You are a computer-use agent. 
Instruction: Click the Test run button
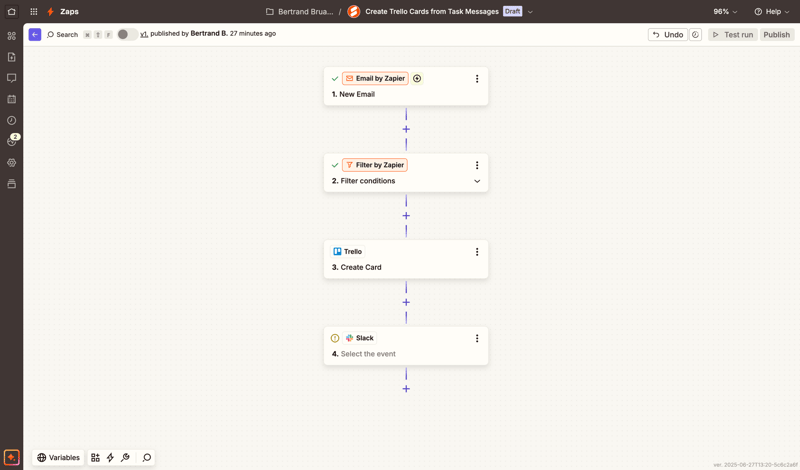point(733,34)
